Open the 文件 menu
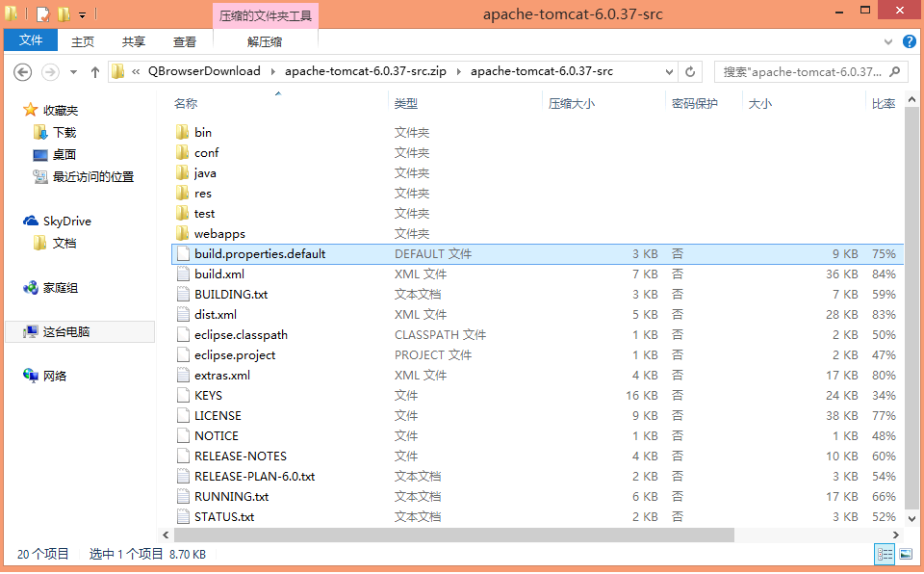The image size is (924, 574). pos(30,40)
